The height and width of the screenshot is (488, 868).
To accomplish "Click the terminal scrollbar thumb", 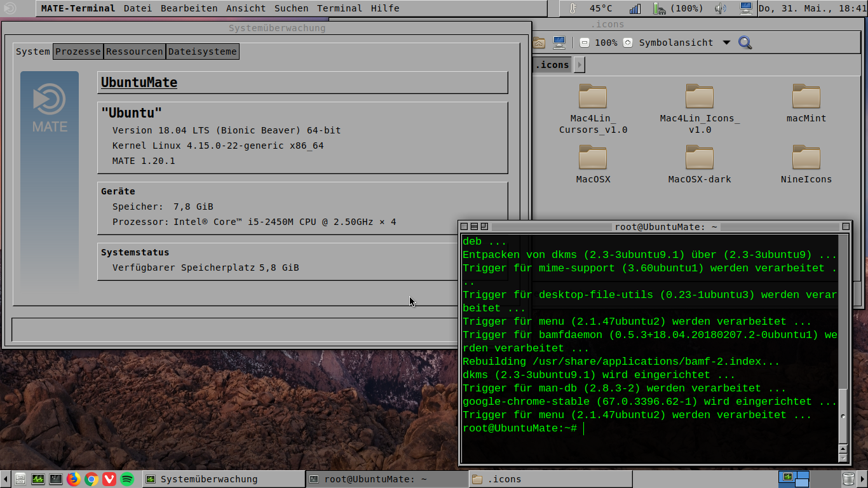I will (x=843, y=416).
